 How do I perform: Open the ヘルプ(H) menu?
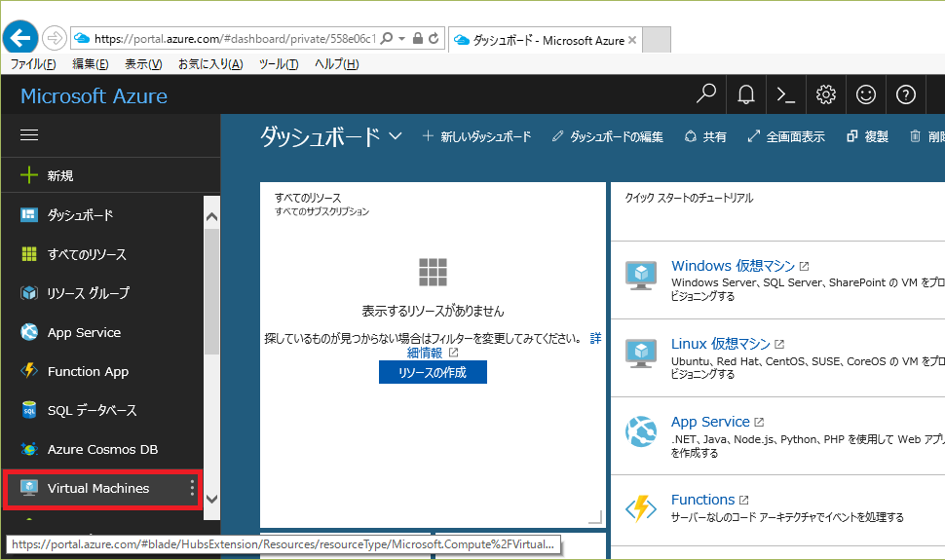336,64
